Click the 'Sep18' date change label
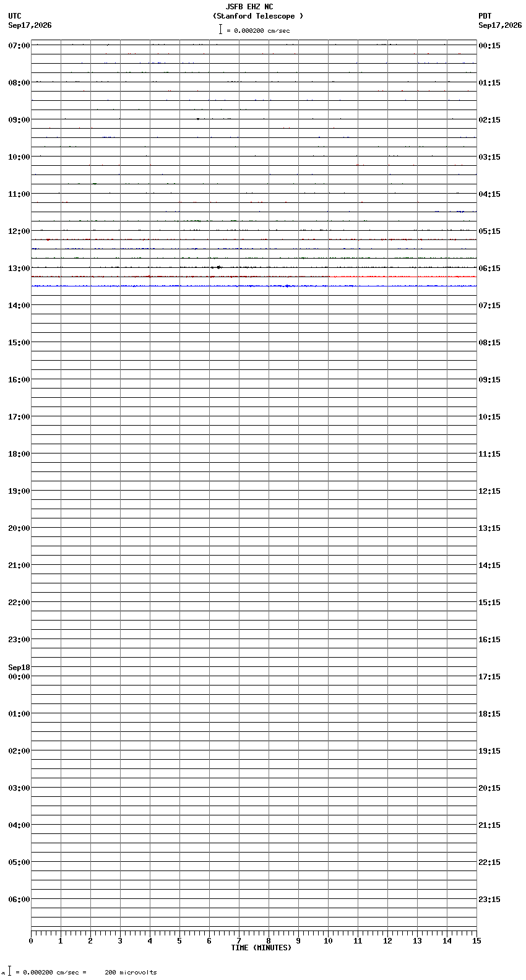526x980 pixels. click(19, 668)
